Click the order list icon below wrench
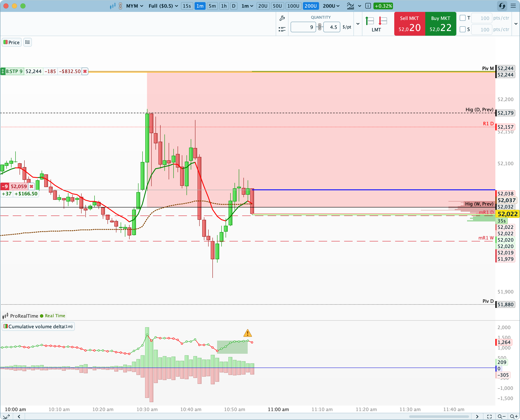 (x=282, y=29)
